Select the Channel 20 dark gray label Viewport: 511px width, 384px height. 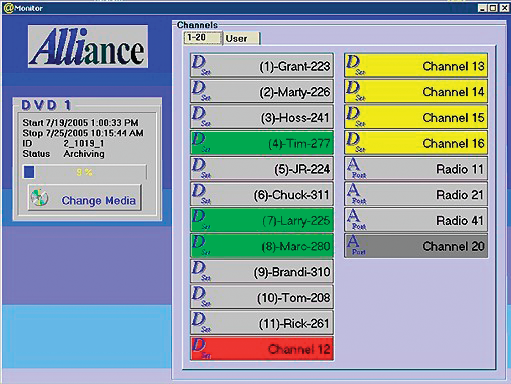coord(453,246)
